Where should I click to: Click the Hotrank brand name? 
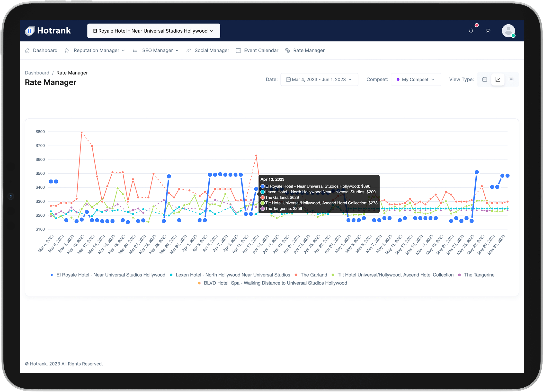tap(54, 31)
